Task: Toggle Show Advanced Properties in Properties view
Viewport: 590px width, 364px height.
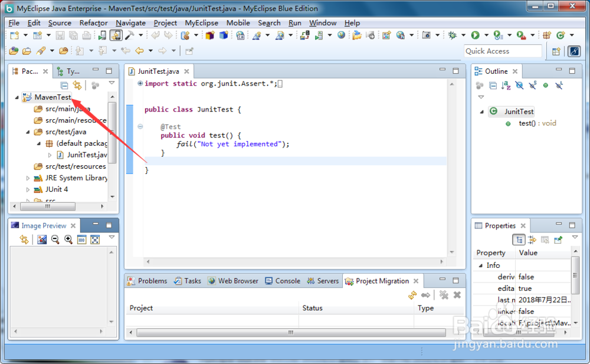Action: tap(532, 240)
